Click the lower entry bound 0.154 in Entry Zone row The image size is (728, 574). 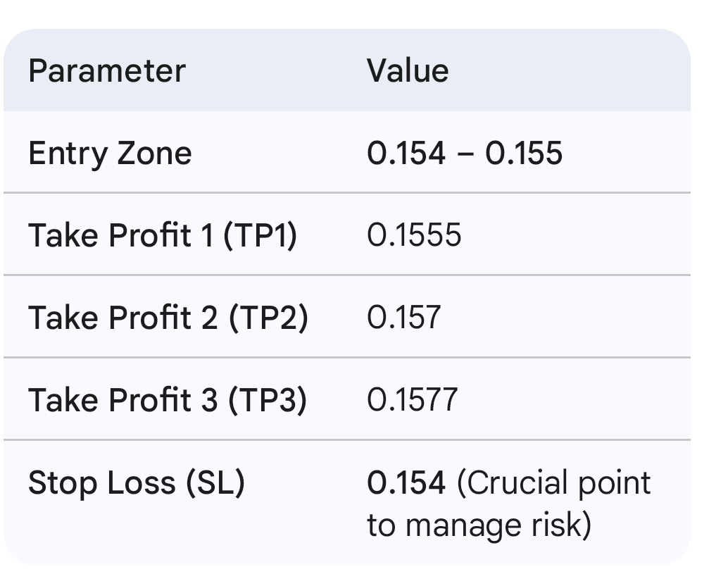[406, 153]
